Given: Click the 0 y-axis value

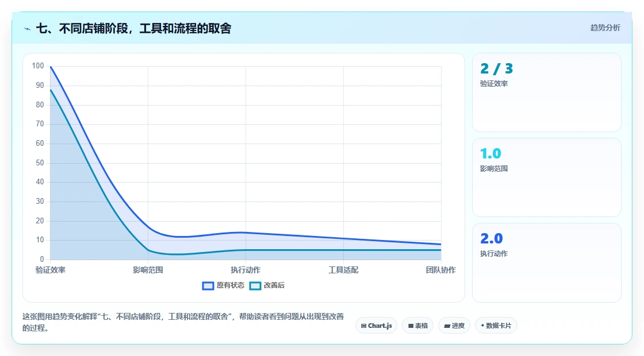Looking at the screenshot, I should tap(42, 259).
